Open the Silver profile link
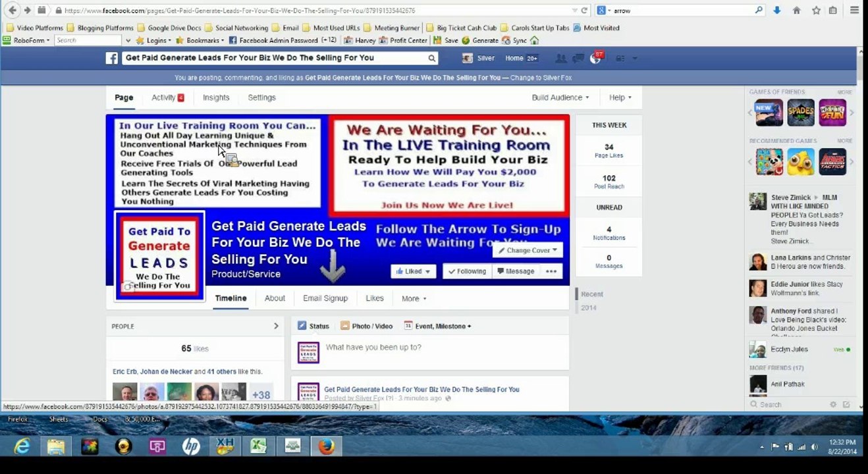This screenshot has width=868, height=474. [x=479, y=59]
